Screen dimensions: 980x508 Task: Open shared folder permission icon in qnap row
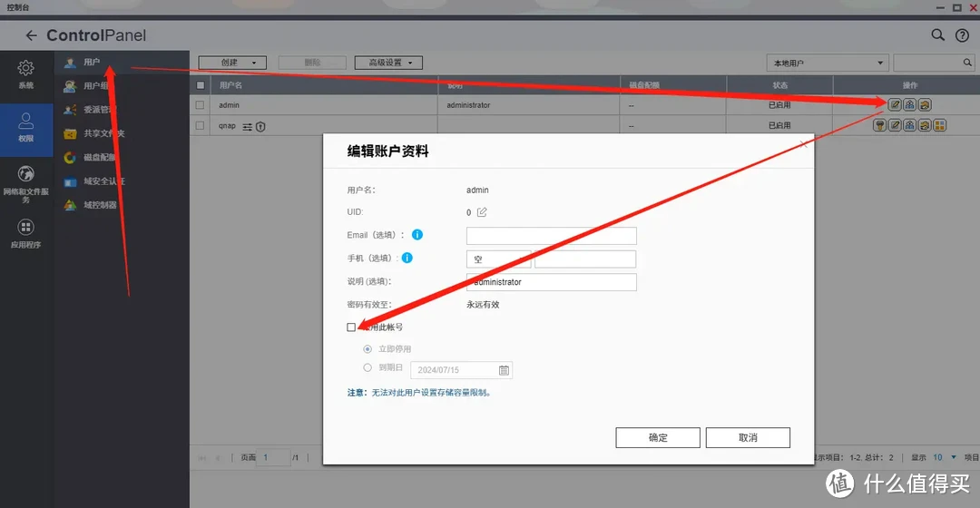(x=925, y=125)
